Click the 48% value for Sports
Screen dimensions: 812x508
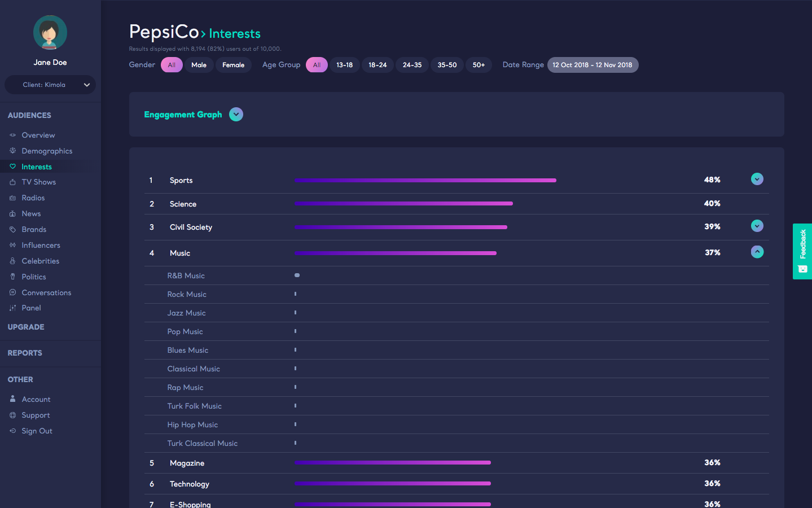click(712, 179)
